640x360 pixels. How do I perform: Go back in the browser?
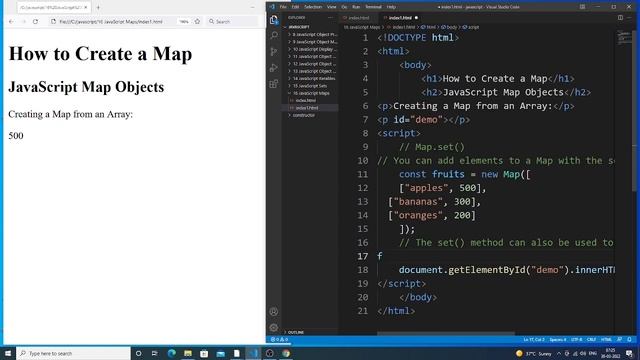click(x=11, y=21)
